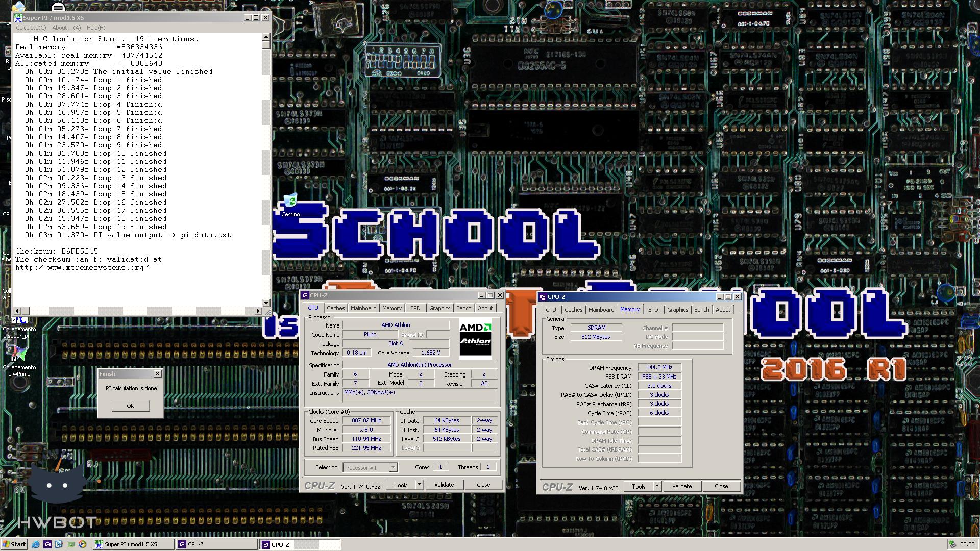
Task: Open Graphics tab in right CPU-Z window
Action: (x=677, y=310)
